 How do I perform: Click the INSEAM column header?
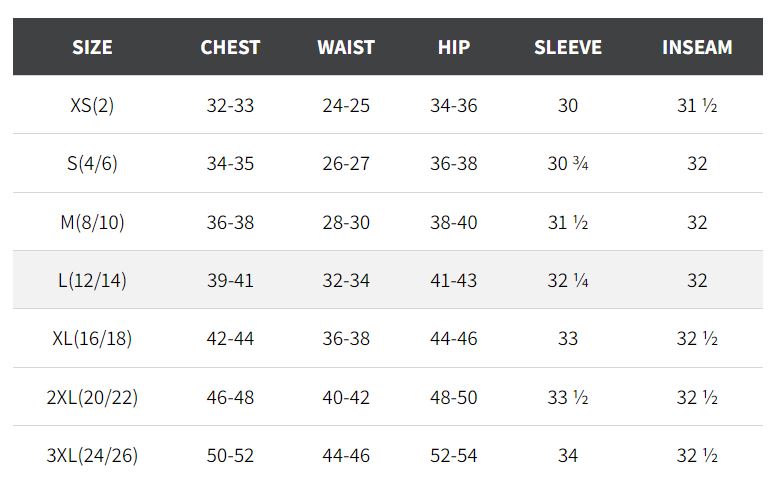[697, 47]
